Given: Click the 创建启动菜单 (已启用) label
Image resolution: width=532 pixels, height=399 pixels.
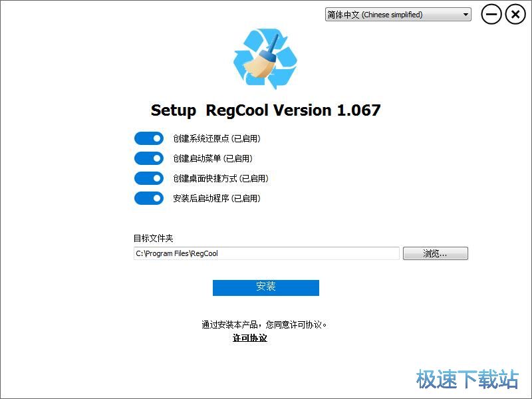Looking at the screenshot, I should (x=213, y=158).
